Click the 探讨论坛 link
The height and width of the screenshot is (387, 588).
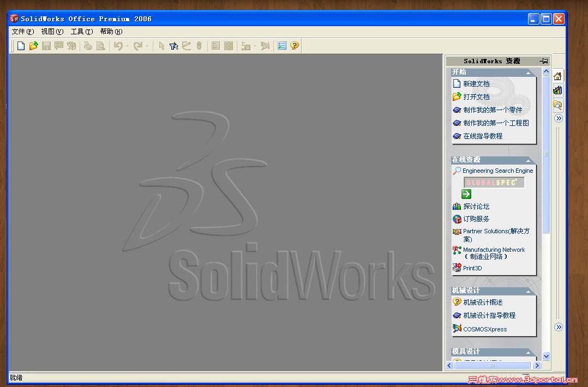pos(476,207)
